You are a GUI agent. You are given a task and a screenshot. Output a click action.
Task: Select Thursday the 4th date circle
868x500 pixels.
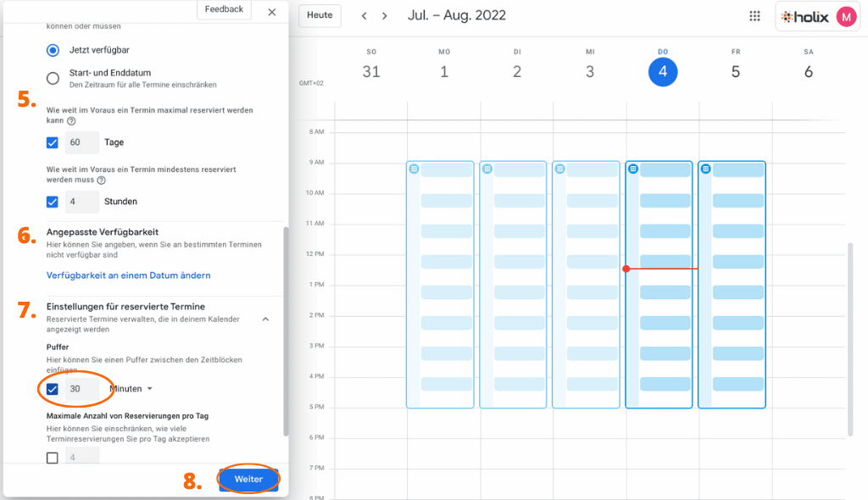[x=664, y=73]
